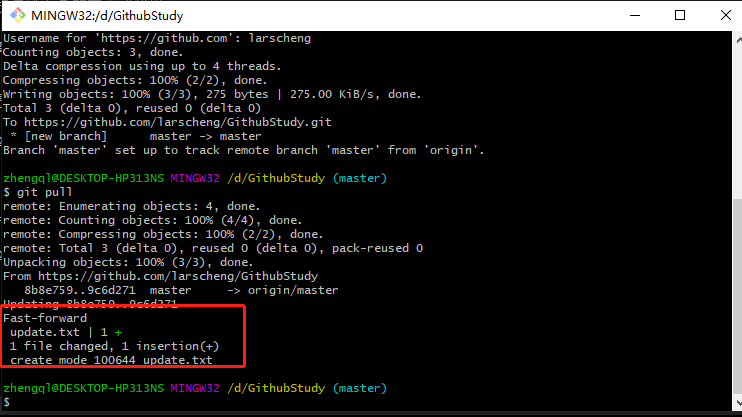This screenshot has width=742, height=417.
Task: Click "Total 3 (delta 0), reused 0 (delta 0)" top line
Action: pyautogui.click(x=132, y=108)
